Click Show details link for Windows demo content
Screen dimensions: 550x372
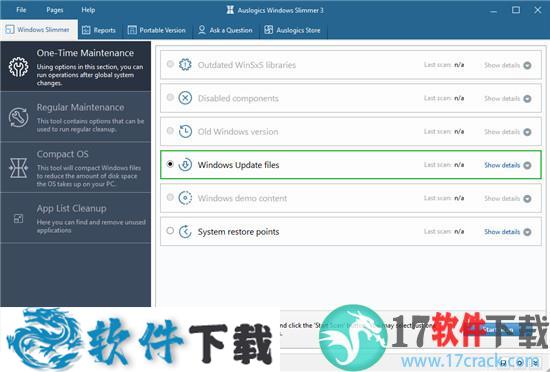pyautogui.click(x=502, y=198)
